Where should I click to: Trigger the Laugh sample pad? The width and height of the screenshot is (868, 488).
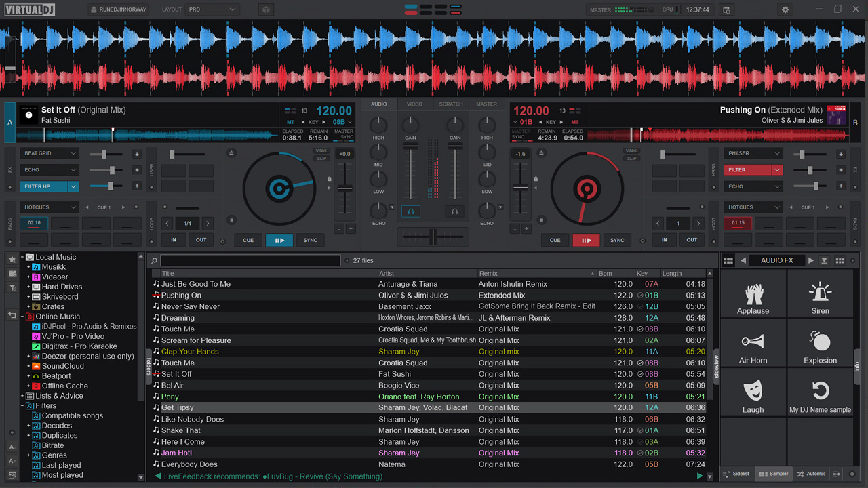tap(753, 393)
